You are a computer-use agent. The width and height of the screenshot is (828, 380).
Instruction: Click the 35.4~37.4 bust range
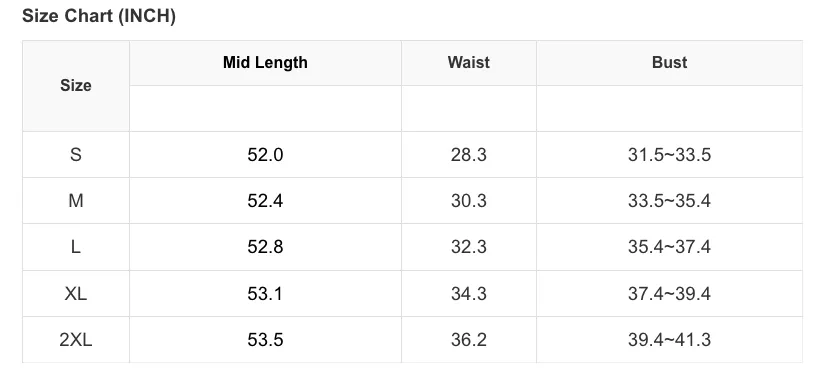click(670, 247)
